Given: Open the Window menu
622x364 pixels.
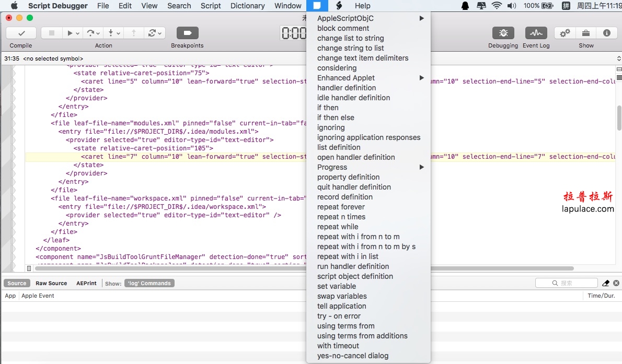Looking at the screenshot, I should pos(288,6).
